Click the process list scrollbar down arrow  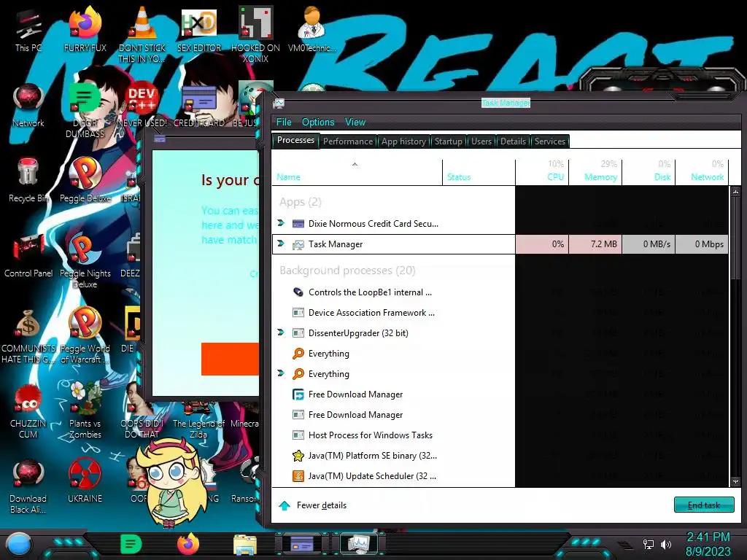click(735, 481)
